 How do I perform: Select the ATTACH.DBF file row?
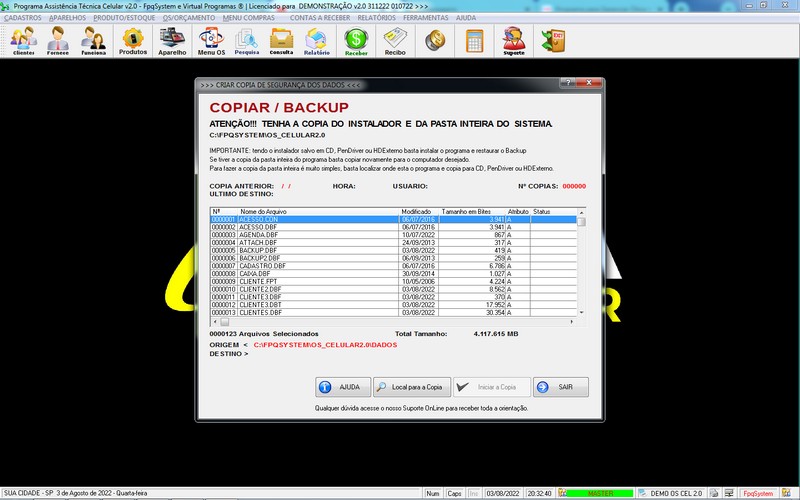[x=393, y=242]
